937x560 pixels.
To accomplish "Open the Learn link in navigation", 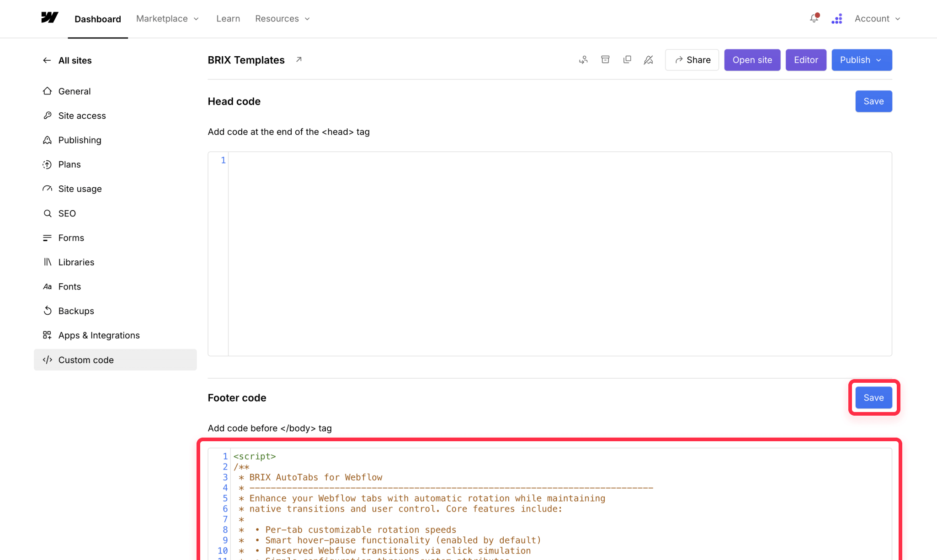I will point(228,18).
